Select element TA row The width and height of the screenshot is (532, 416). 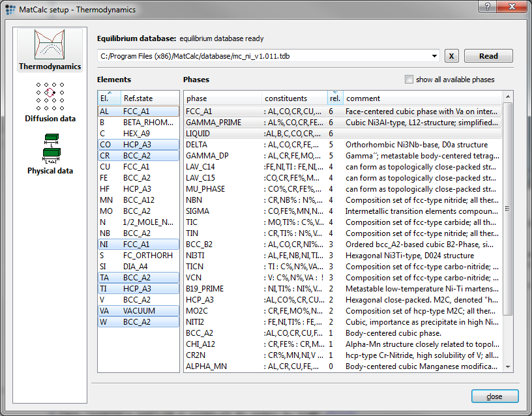point(138,278)
